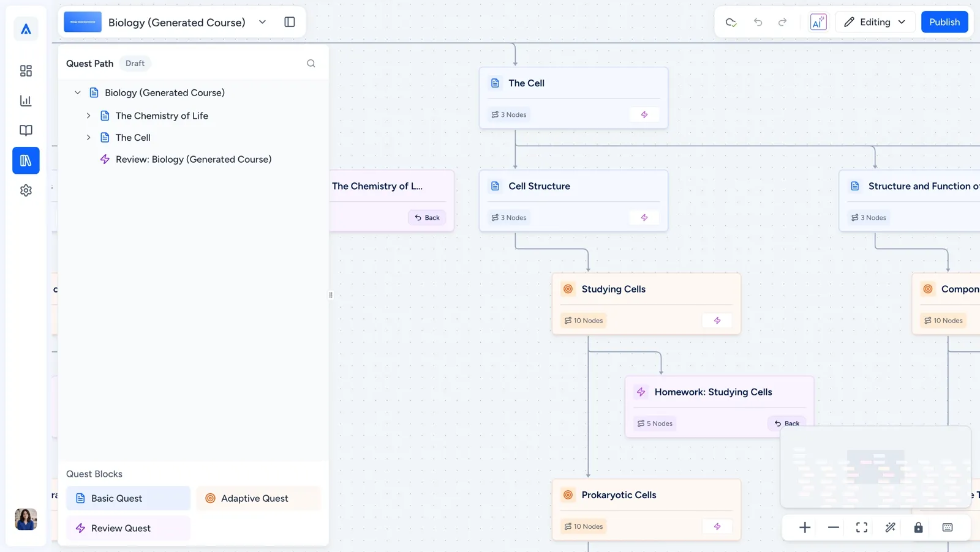Click the 3 Nodes badge on Structure and Function card
Screen dimensions: 980x552
(869, 217)
